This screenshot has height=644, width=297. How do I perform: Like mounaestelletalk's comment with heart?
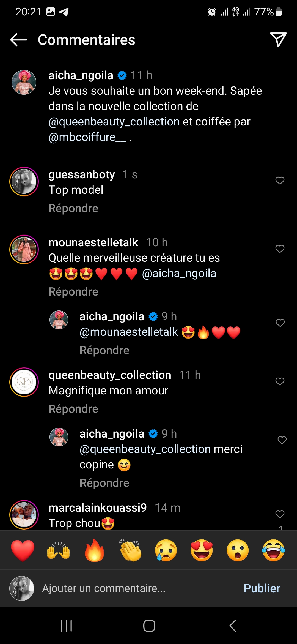point(280,249)
